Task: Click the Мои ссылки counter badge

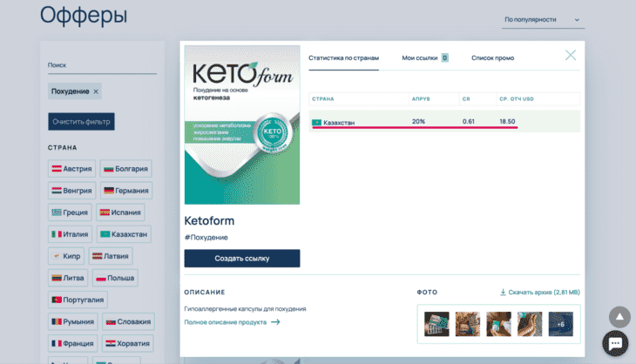Action: (445, 58)
